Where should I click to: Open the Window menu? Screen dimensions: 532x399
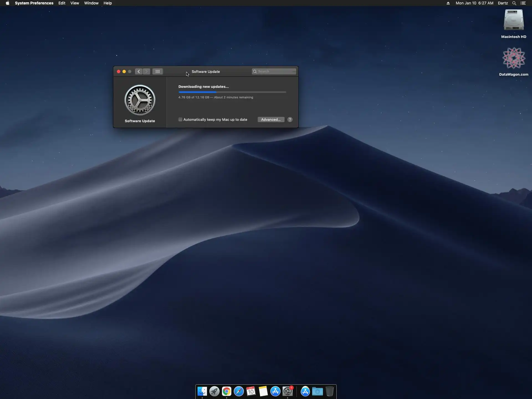coord(91,3)
